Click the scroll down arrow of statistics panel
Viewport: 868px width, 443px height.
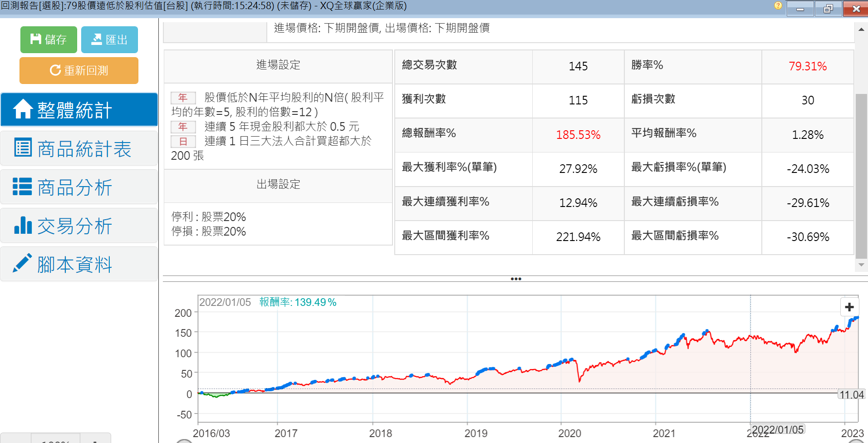pos(861,265)
